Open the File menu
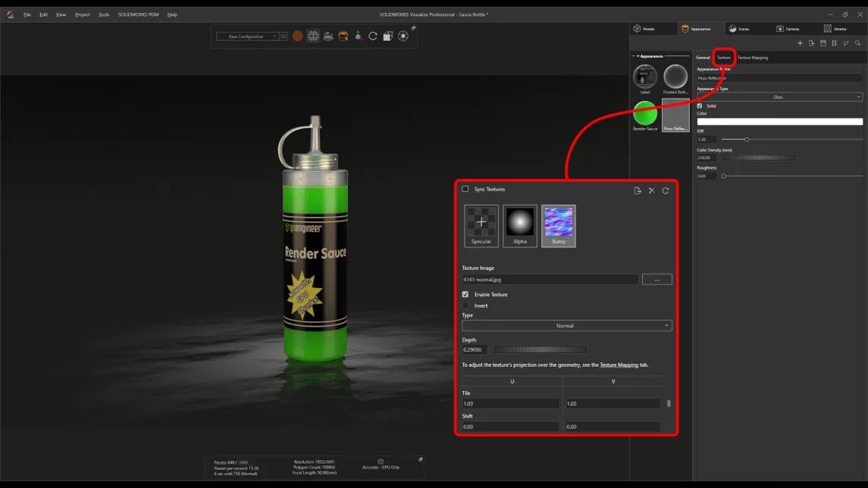Screen dimensions: 868x488 [x=27, y=14]
